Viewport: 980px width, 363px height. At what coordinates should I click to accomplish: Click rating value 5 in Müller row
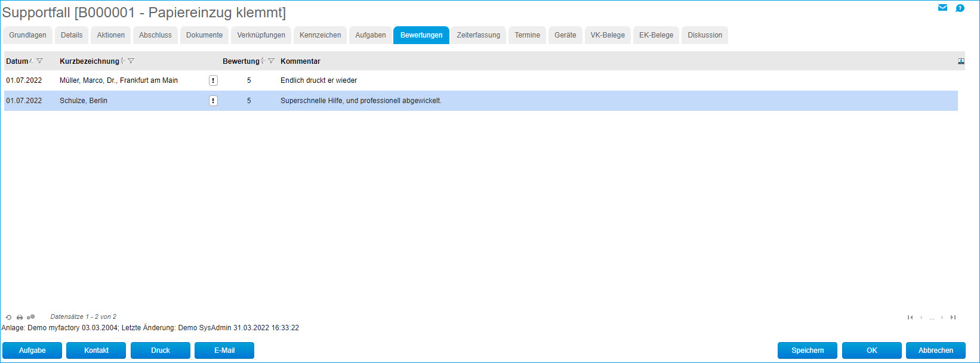[x=249, y=80]
